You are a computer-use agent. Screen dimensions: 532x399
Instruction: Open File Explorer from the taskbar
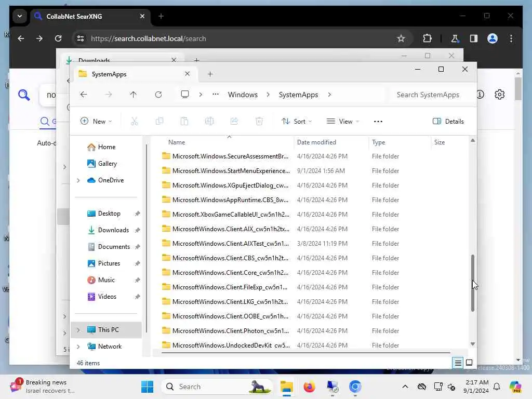click(287, 387)
